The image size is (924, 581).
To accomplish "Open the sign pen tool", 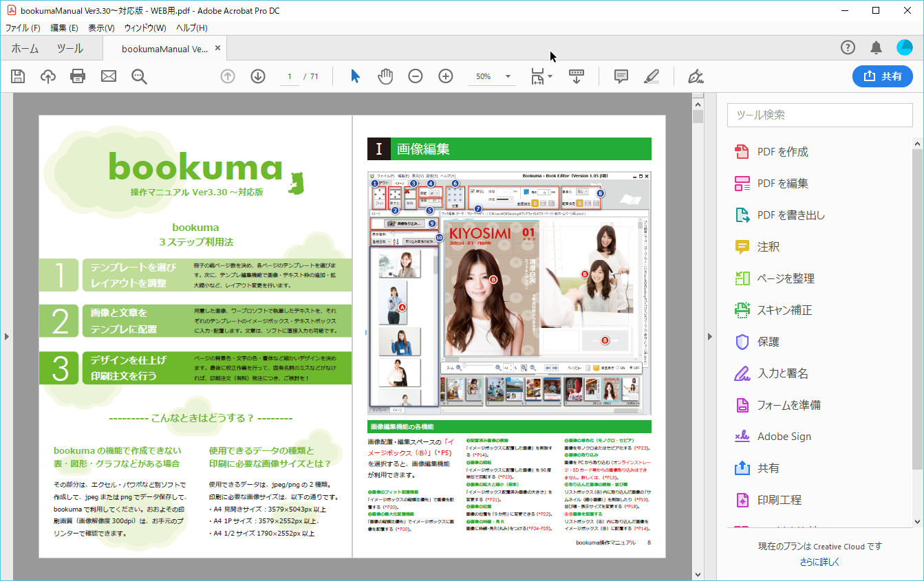I will click(x=696, y=76).
